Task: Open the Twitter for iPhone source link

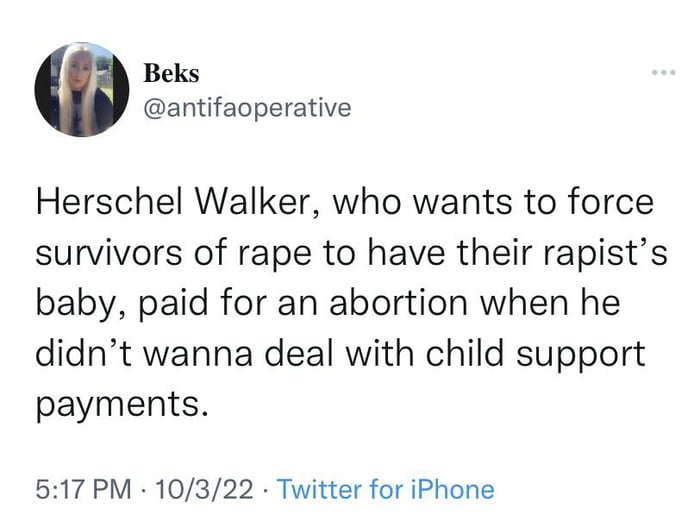Action: [386, 489]
